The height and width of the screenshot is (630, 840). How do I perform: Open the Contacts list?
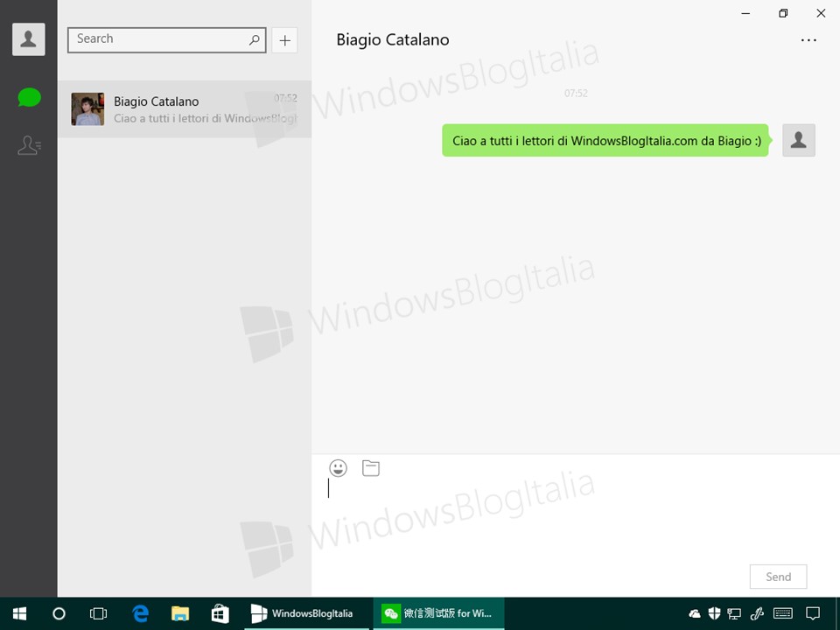pyautogui.click(x=29, y=145)
